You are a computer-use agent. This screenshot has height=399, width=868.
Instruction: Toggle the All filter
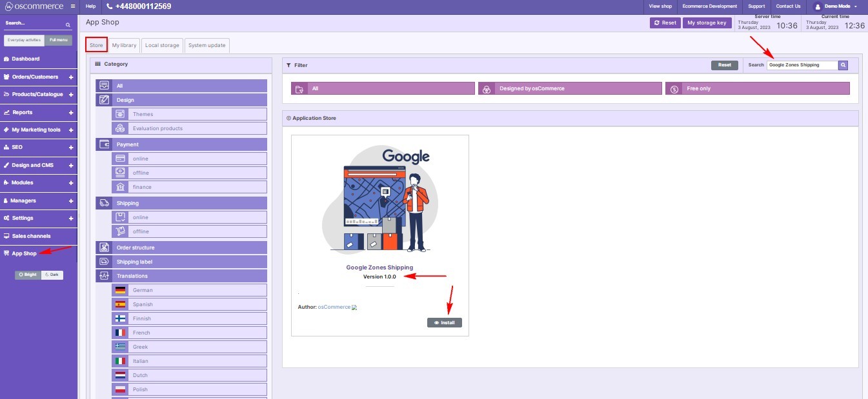point(383,88)
